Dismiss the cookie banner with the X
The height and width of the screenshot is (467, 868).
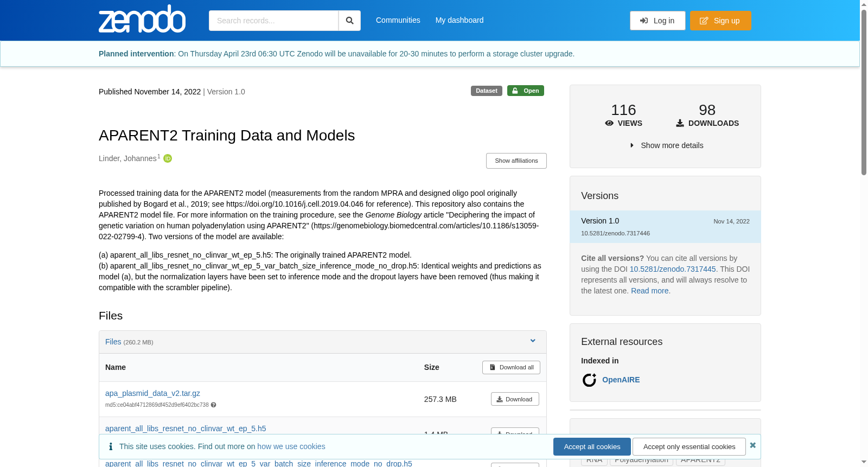[x=752, y=445]
